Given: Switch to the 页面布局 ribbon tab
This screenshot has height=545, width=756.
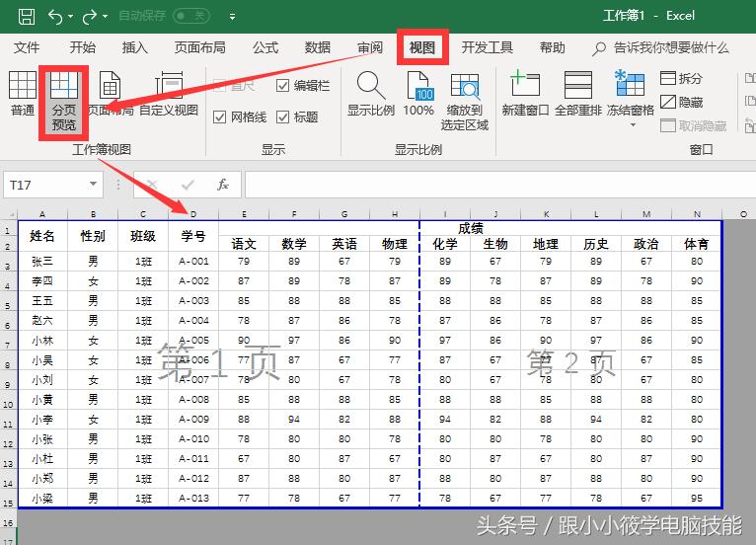Looking at the screenshot, I should (x=199, y=47).
